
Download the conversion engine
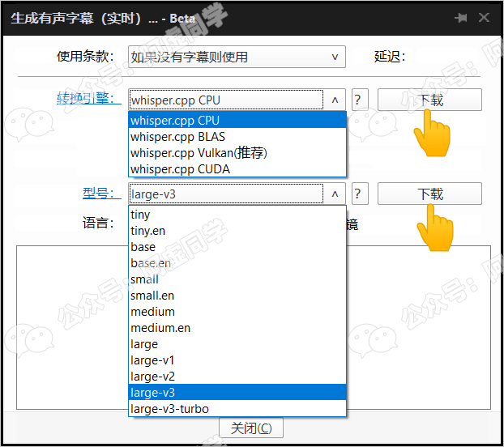(429, 100)
